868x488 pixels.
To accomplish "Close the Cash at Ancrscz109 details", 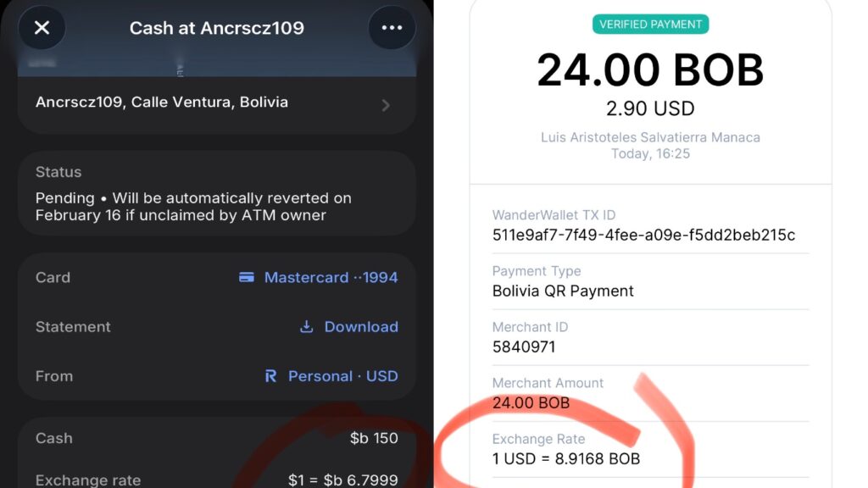I will click(42, 28).
